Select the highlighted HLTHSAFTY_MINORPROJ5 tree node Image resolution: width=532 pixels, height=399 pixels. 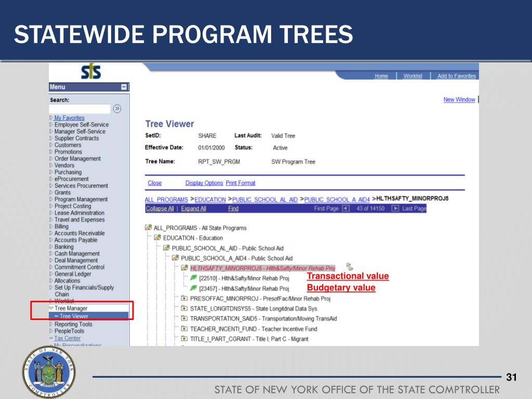point(262,268)
